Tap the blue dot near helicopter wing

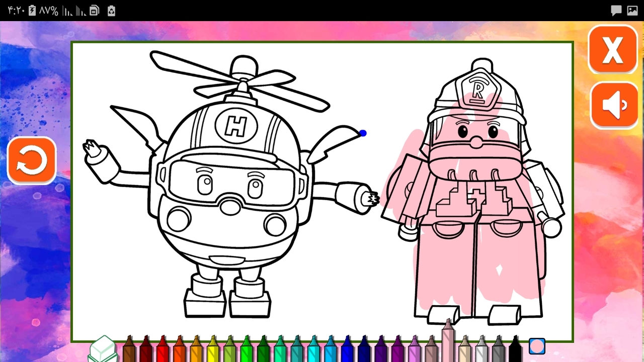click(x=363, y=133)
